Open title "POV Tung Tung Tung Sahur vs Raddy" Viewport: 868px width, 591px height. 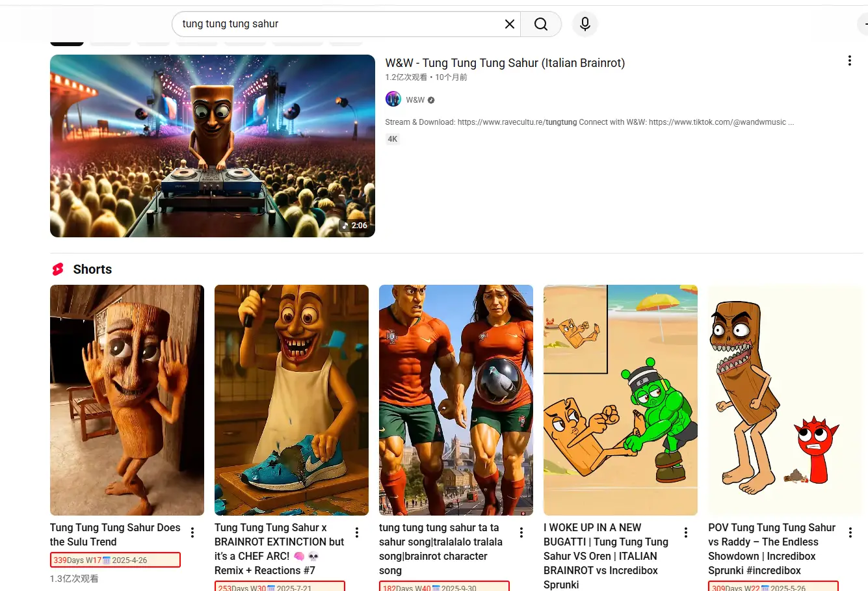[x=772, y=549]
